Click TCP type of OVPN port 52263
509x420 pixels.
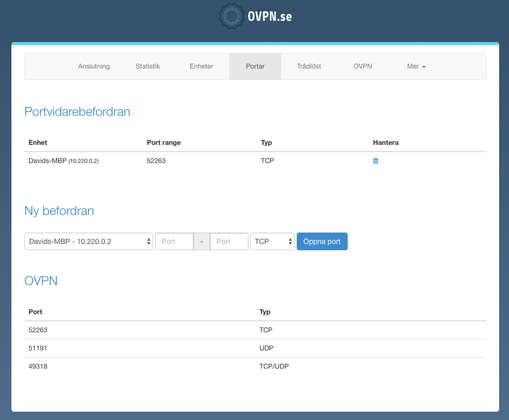(x=266, y=330)
